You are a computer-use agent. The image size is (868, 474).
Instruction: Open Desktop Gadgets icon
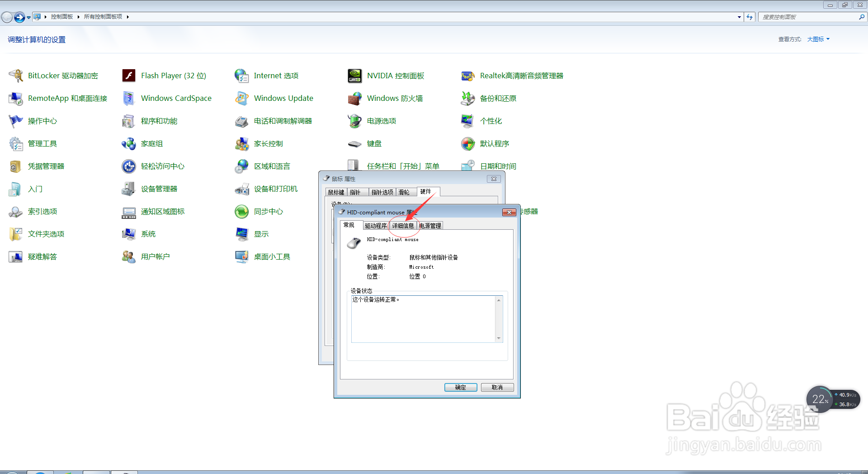coord(242,256)
